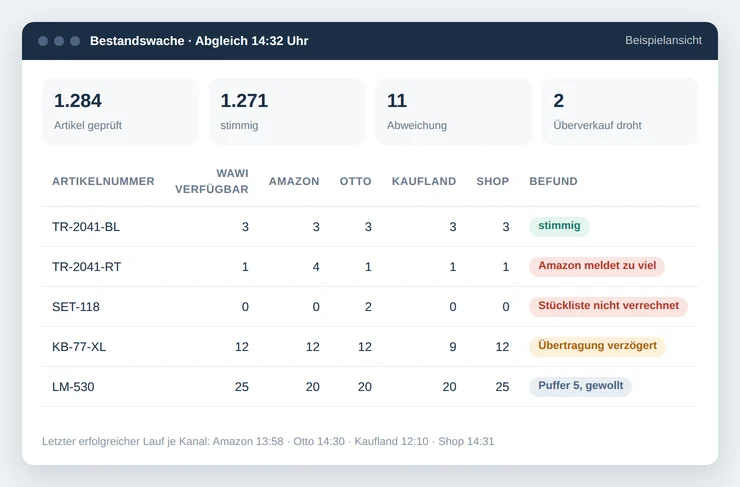Click Shop value 25 in LM-530 row
Viewport: 740px width, 487px height.
[502, 387]
